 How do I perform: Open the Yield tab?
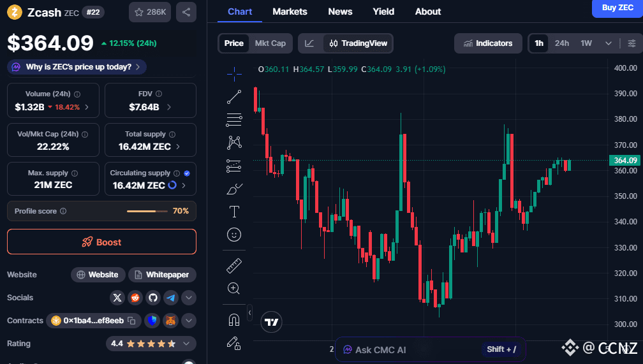pyautogui.click(x=383, y=12)
